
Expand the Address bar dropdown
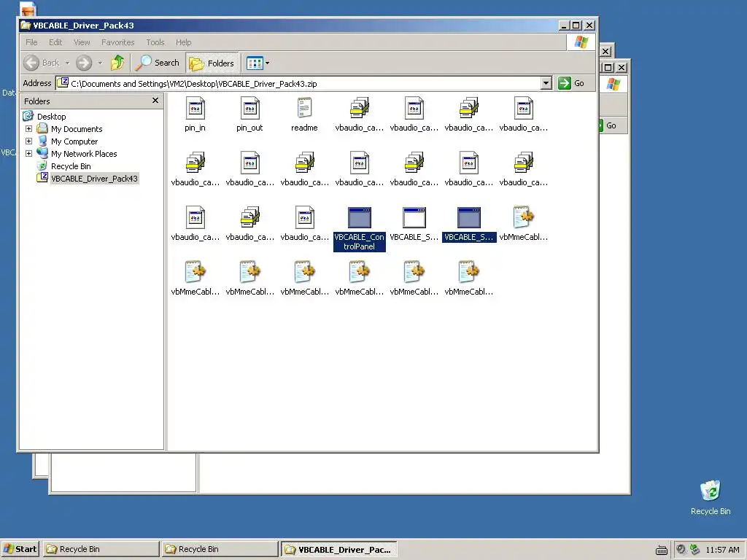pyautogui.click(x=546, y=83)
